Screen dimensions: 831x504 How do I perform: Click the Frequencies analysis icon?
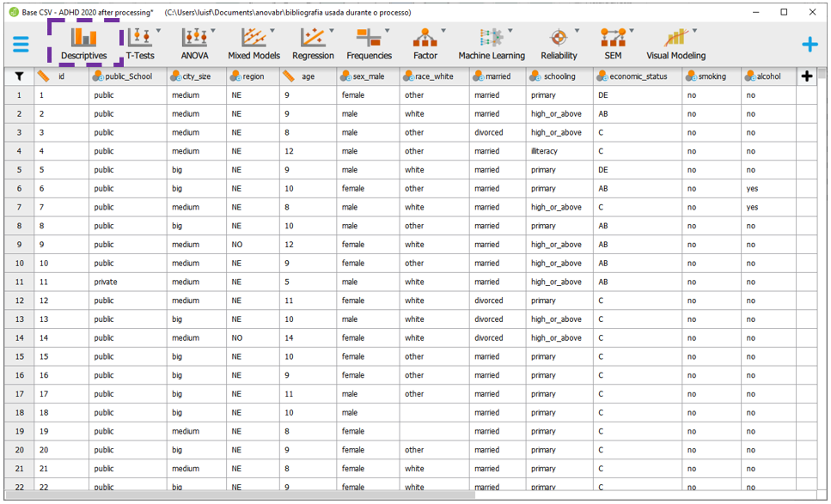pyautogui.click(x=369, y=43)
